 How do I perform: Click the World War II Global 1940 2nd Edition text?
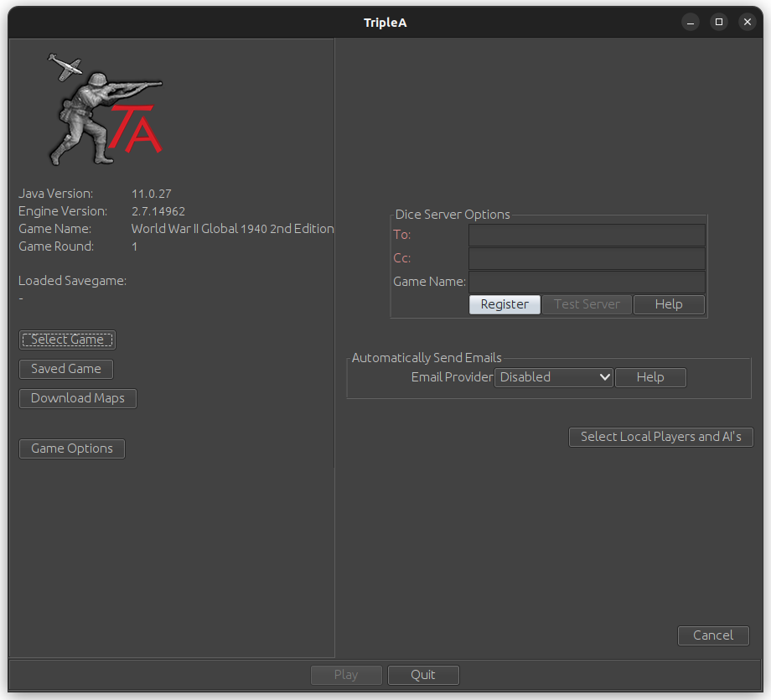[x=233, y=229]
